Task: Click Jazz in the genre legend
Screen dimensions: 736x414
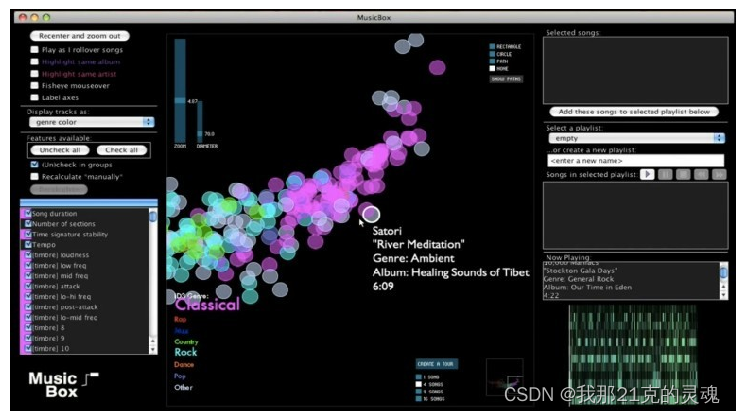Action: coord(181,330)
